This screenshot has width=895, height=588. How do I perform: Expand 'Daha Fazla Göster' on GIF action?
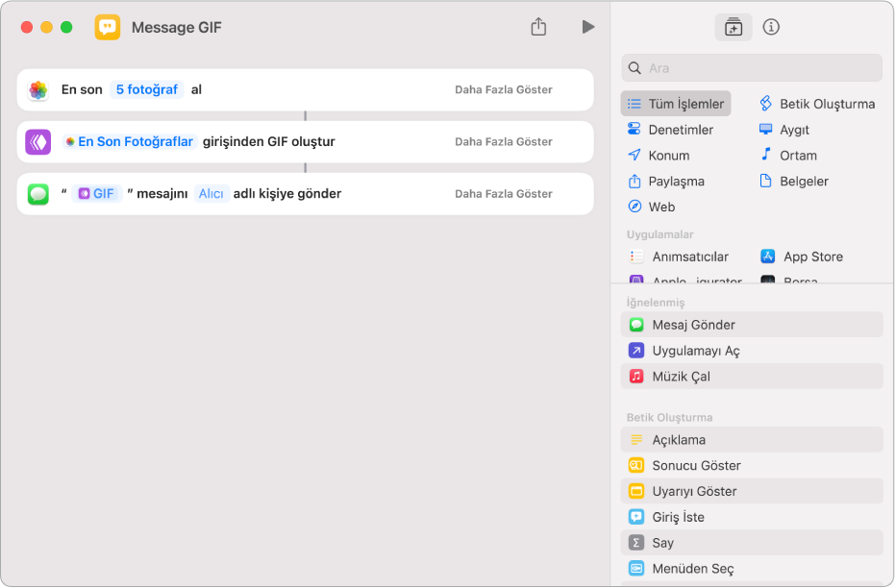504,141
